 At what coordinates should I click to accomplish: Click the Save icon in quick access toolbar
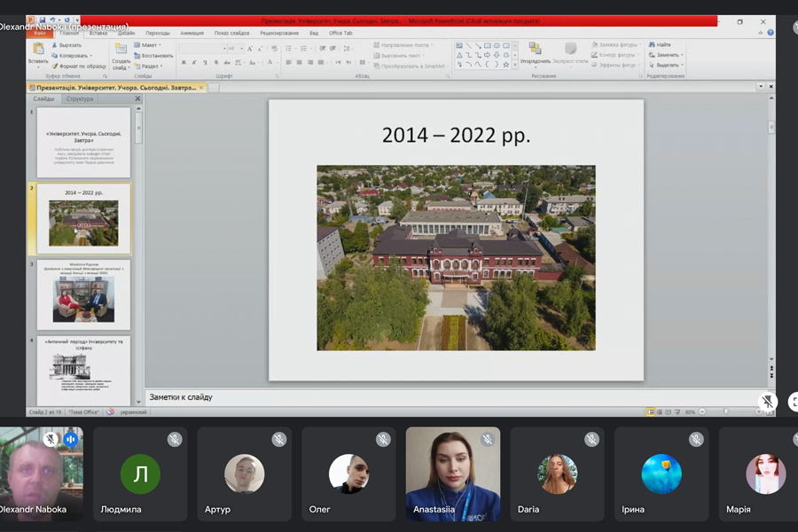click(42, 20)
